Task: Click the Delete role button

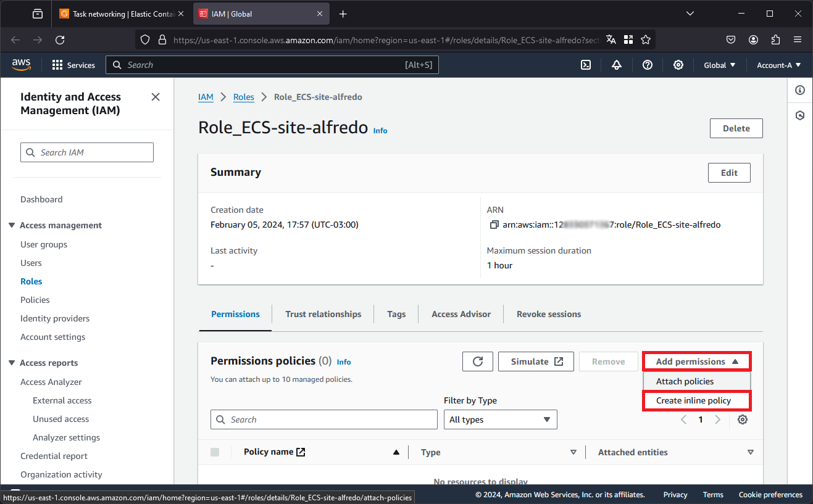Action: click(x=736, y=128)
